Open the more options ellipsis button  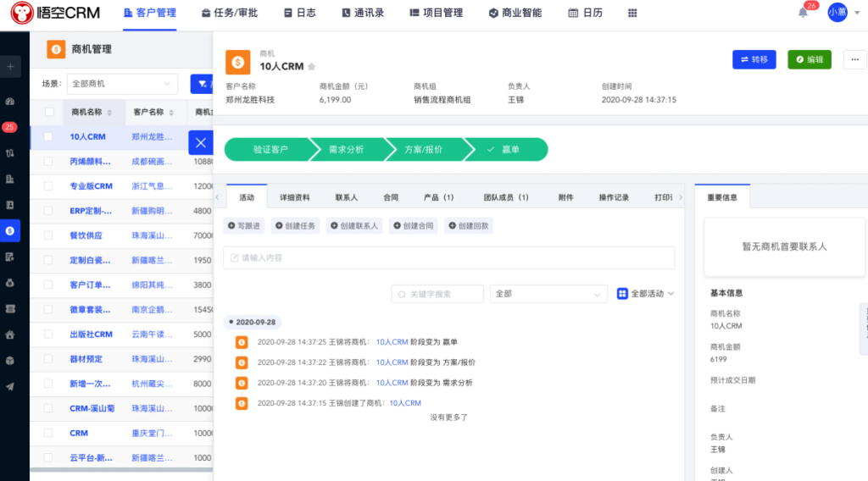point(854,59)
